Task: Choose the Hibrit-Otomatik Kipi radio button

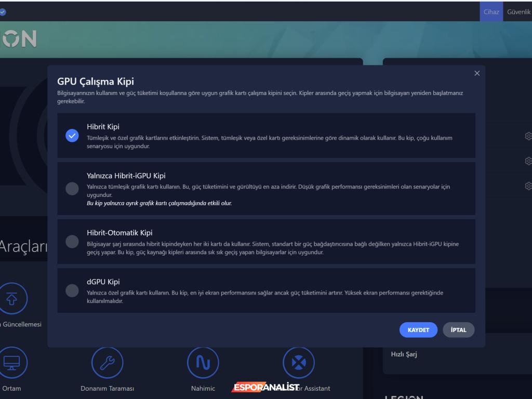Action: point(72,242)
